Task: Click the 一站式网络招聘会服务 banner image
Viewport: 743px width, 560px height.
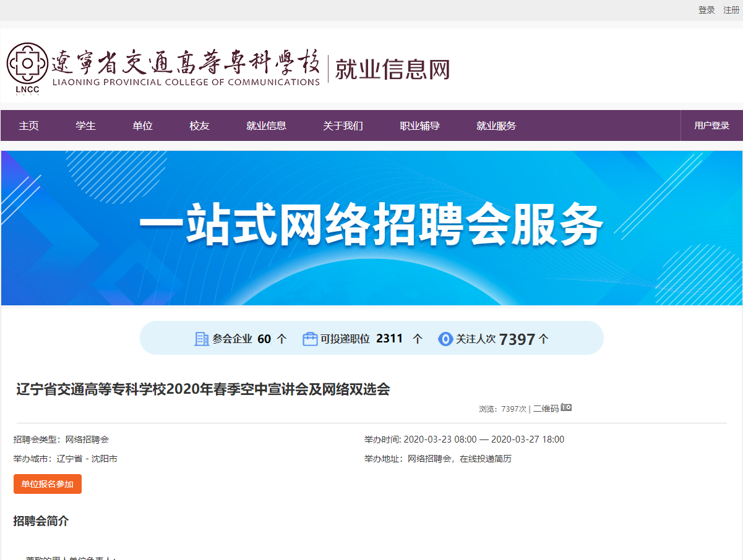Action: [371, 227]
